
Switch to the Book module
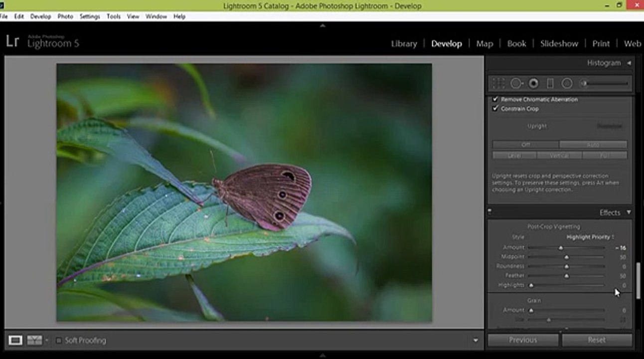pyautogui.click(x=516, y=43)
